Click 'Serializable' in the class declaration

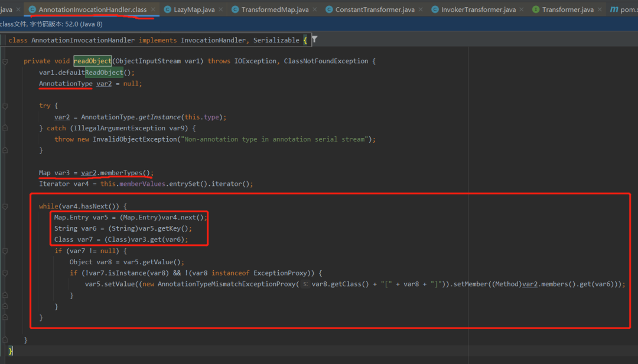(x=276, y=40)
